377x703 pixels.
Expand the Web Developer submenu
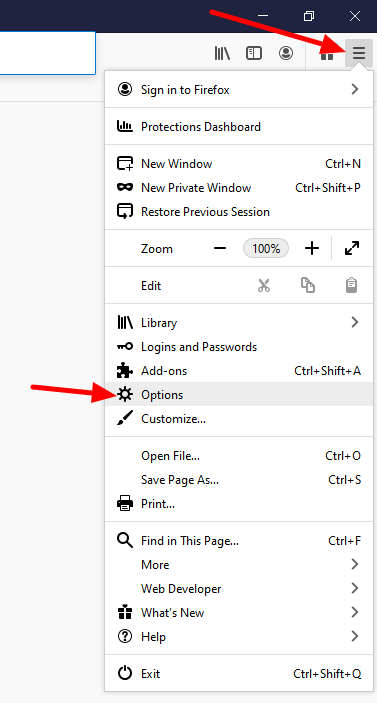click(x=239, y=589)
